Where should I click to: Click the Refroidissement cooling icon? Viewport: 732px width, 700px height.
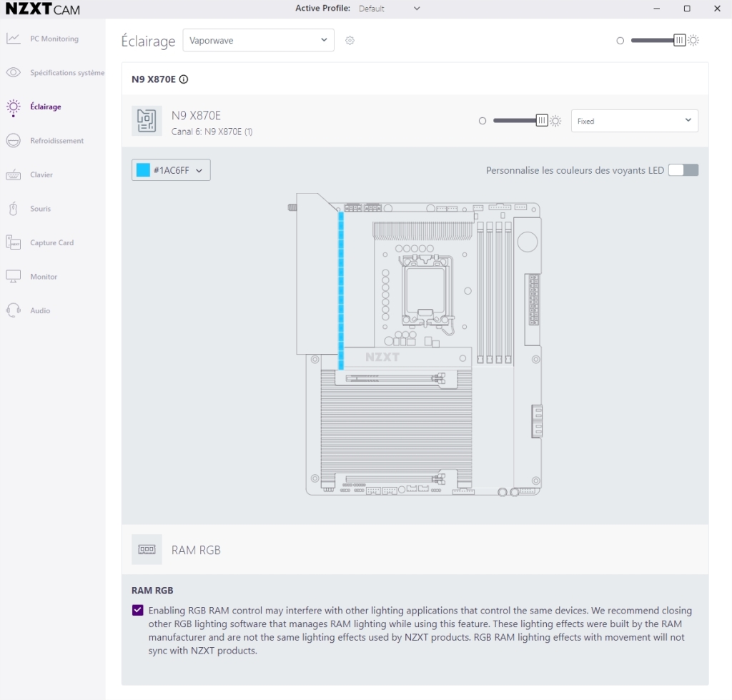tap(14, 141)
